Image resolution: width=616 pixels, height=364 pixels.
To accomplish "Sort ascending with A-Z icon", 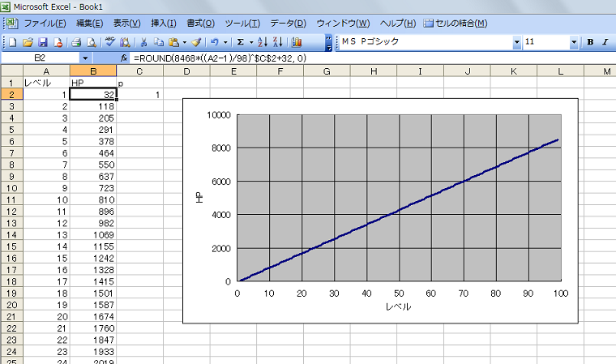I will [263, 42].
